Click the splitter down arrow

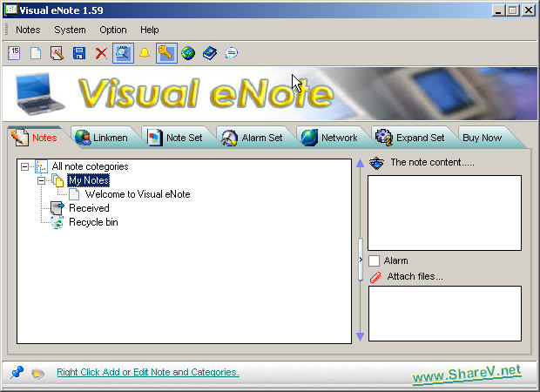[361, 337]
